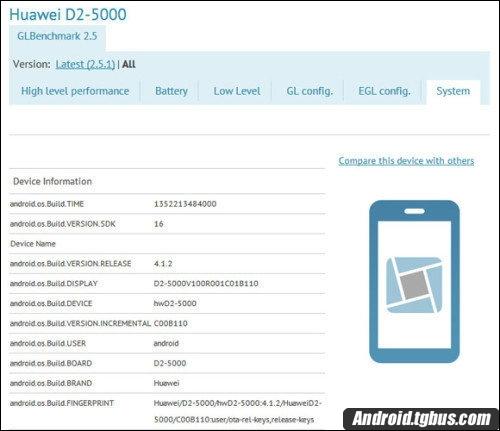
Task: Select the android.os.Build.DEVICE label
Action: (x=51, y=304)
